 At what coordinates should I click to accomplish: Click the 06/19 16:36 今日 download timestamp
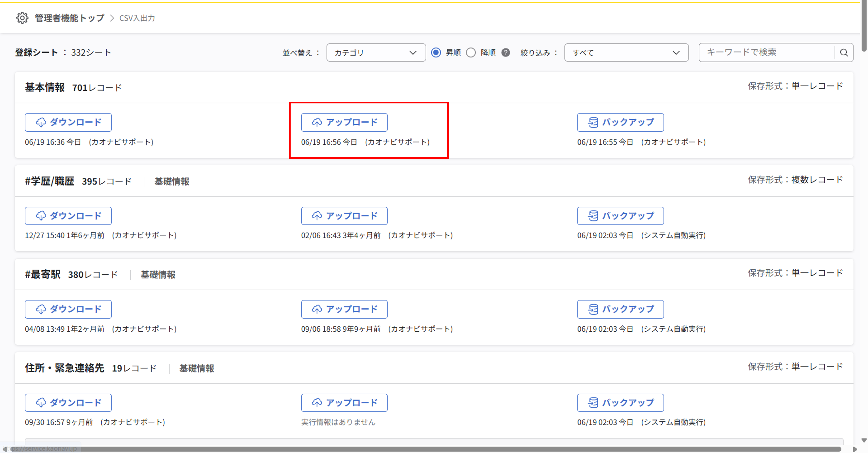coord(53,142)
